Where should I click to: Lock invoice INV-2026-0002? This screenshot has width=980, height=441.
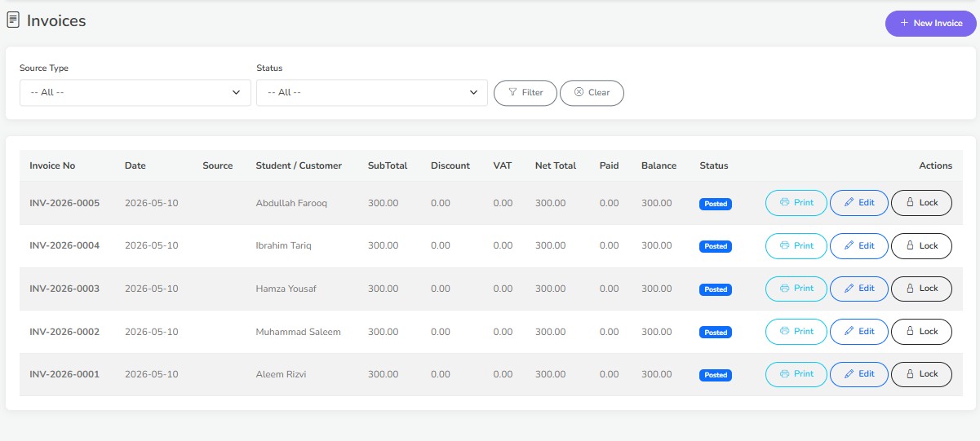921,332
